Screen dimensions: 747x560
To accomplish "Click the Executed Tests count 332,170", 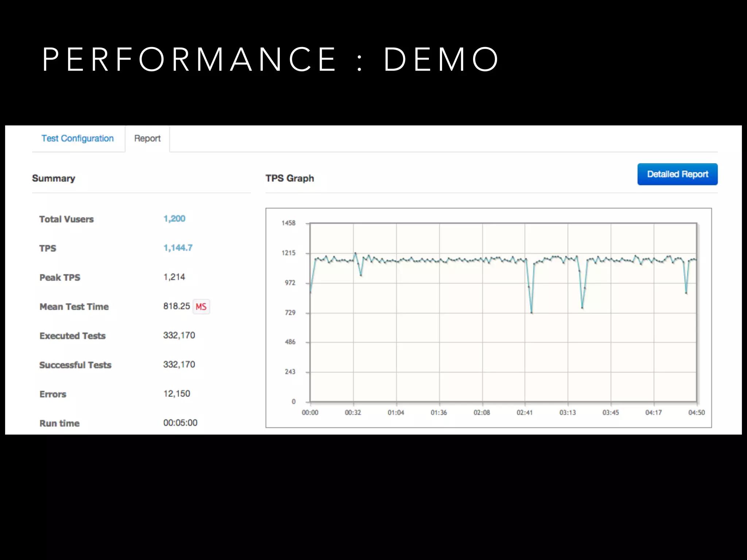I will click(179, 335).
